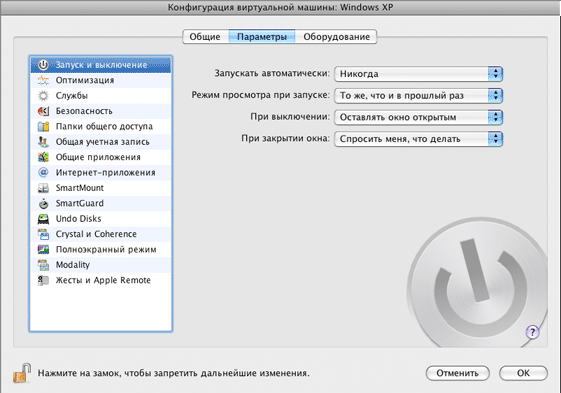Select Папки общего доступа in the list

pyautogui.click(x=101, y=126)
